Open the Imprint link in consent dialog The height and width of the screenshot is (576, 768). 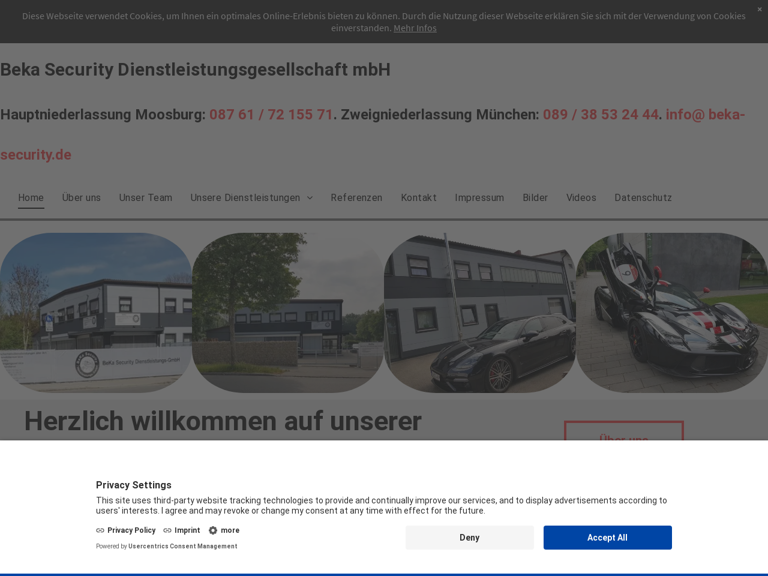(187, 531)
